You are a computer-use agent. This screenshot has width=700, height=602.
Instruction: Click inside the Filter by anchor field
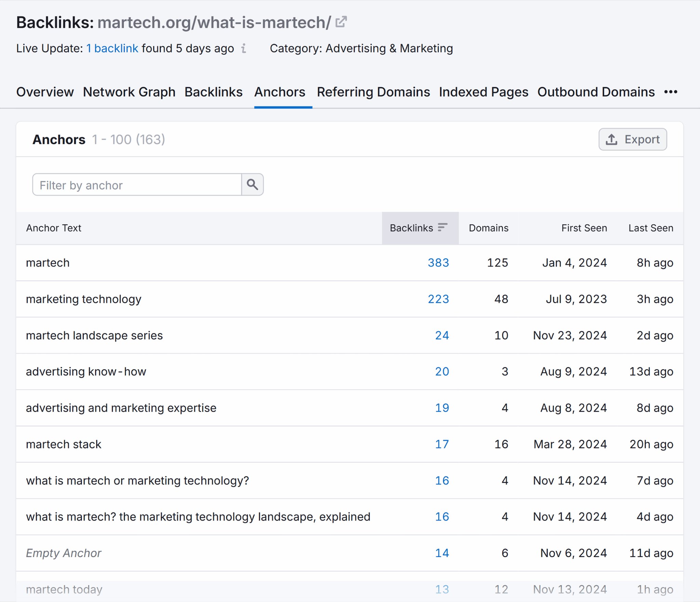pyautogui.click(x=137, y=185)
